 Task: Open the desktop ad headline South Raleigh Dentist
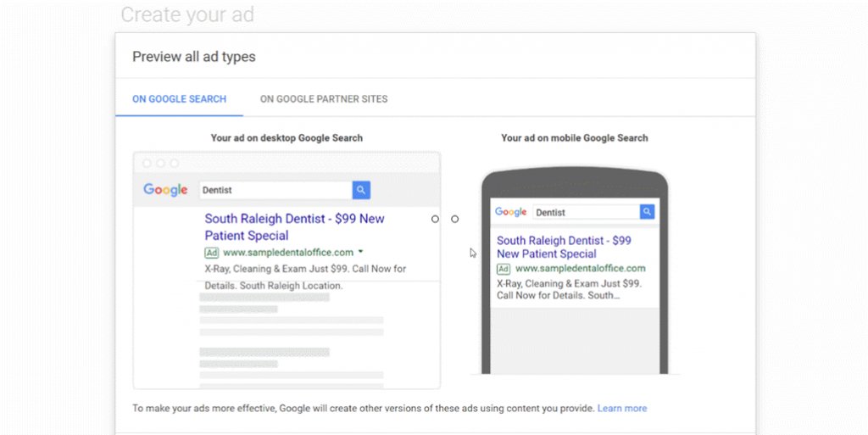pos(294,227)
